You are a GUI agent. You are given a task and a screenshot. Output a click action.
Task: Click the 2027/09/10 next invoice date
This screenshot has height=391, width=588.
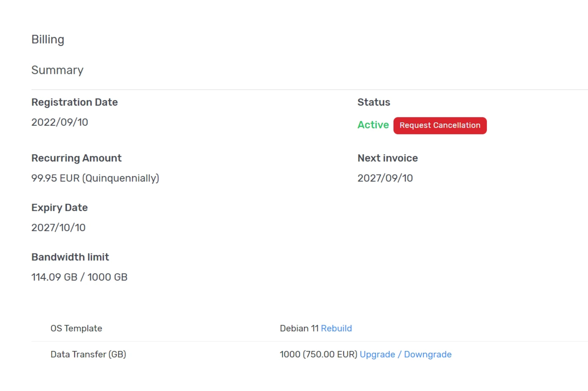coord(385,178)
